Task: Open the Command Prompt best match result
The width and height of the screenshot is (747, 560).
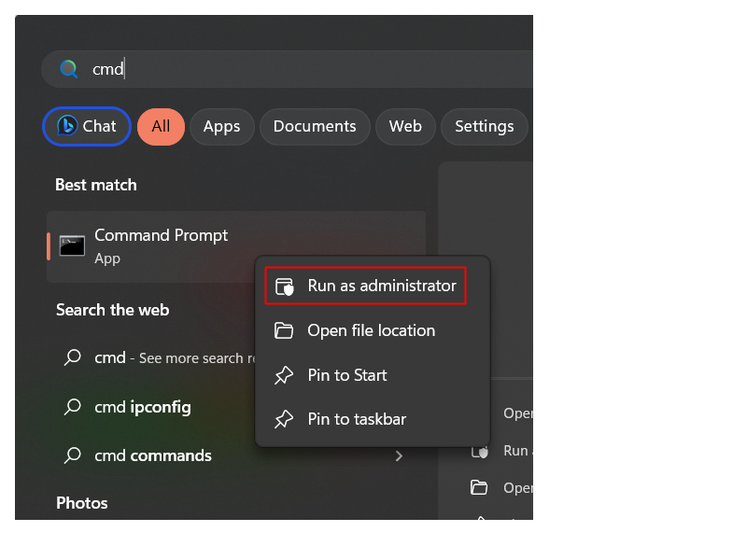Action: pyautogui.click(x=236, y=246)
